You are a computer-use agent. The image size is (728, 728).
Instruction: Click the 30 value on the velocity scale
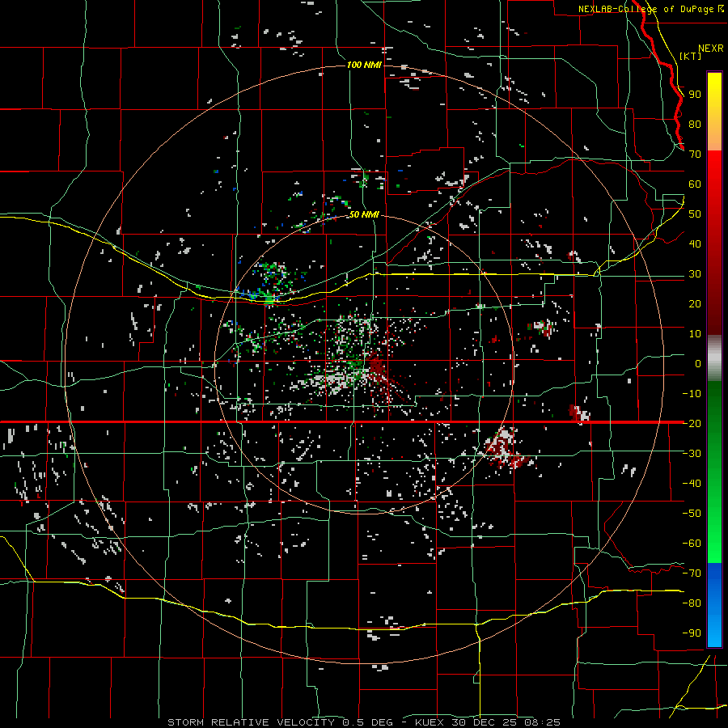point(695,274)
